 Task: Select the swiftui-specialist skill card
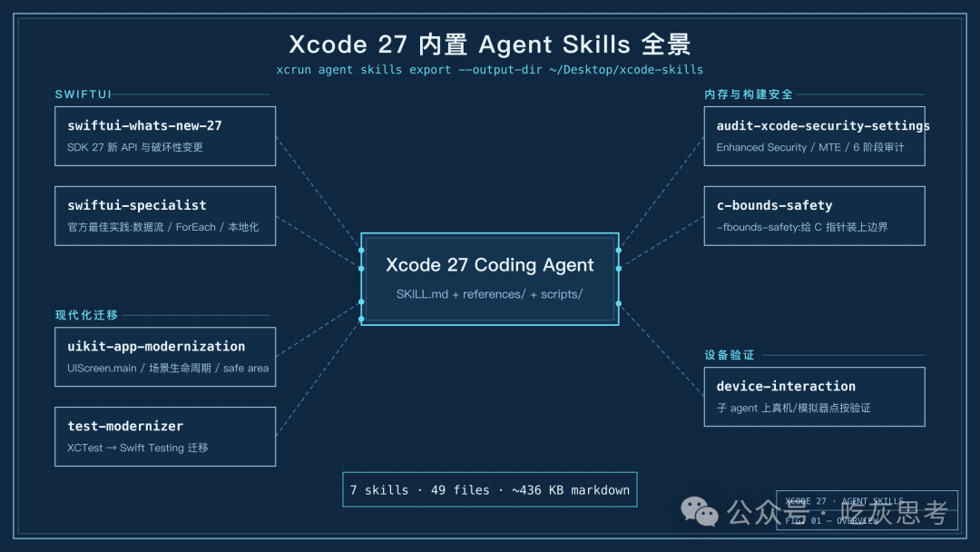[165, 216]
